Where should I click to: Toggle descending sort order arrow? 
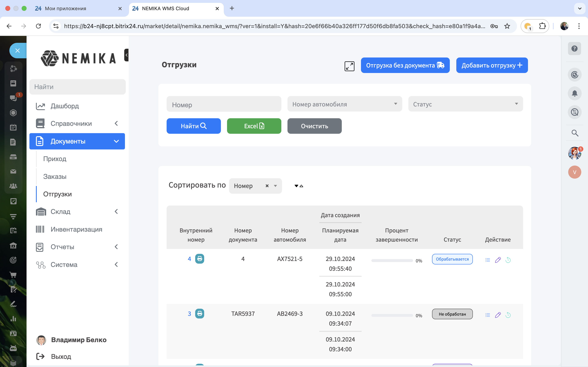(x=296, y=186)
